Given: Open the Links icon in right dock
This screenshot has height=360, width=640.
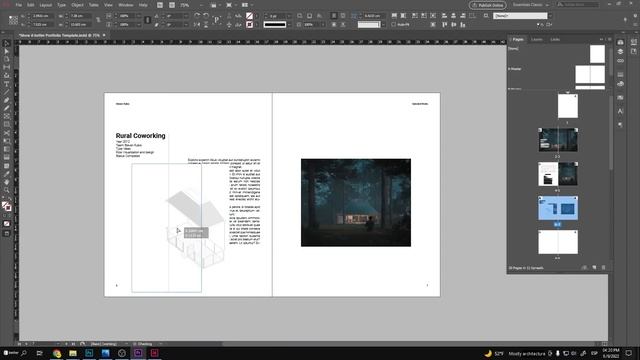Looking at the screenshot, I should [x=620, y=60].
